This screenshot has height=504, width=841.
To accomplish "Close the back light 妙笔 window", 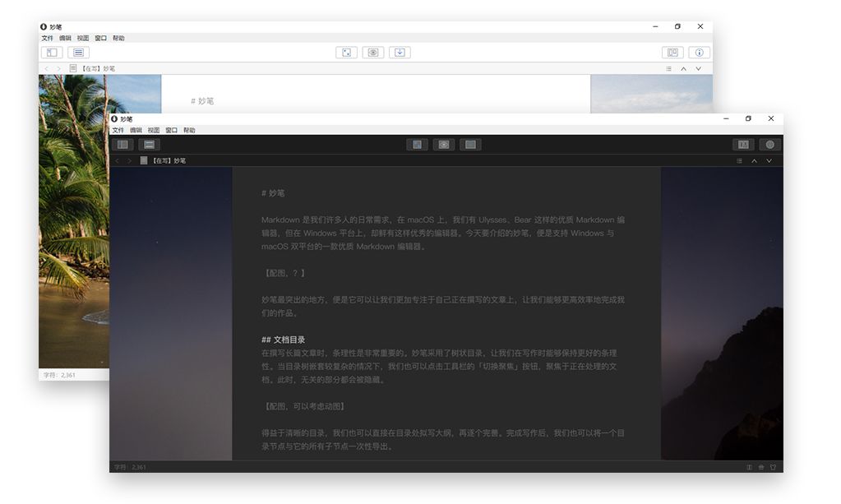I will click(700, 26).
